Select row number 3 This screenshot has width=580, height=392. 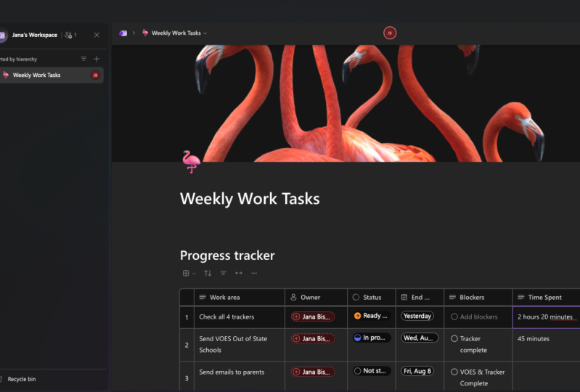(187, 378)
